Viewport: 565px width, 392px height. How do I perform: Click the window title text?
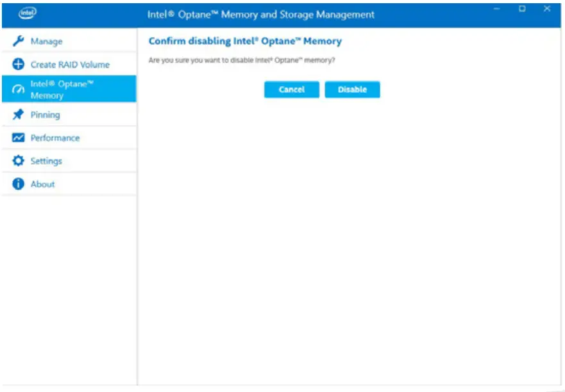[x=261, y=14]
